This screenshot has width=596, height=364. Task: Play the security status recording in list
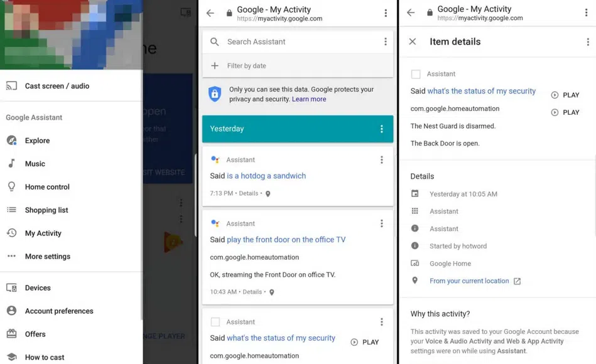click(364, 342)
